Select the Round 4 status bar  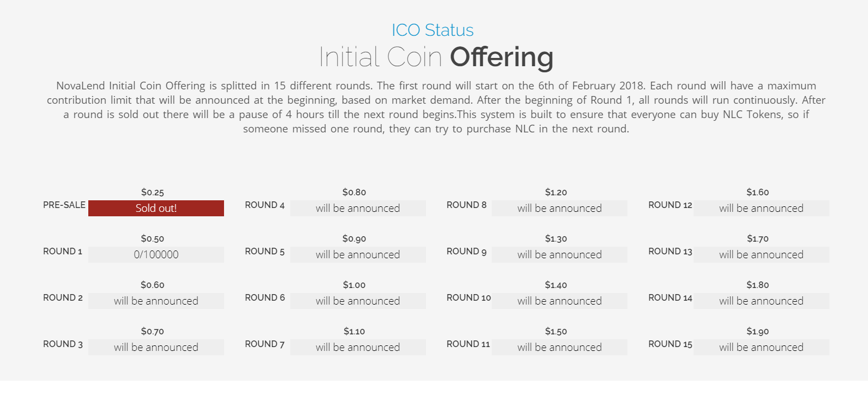coord(358,208)
